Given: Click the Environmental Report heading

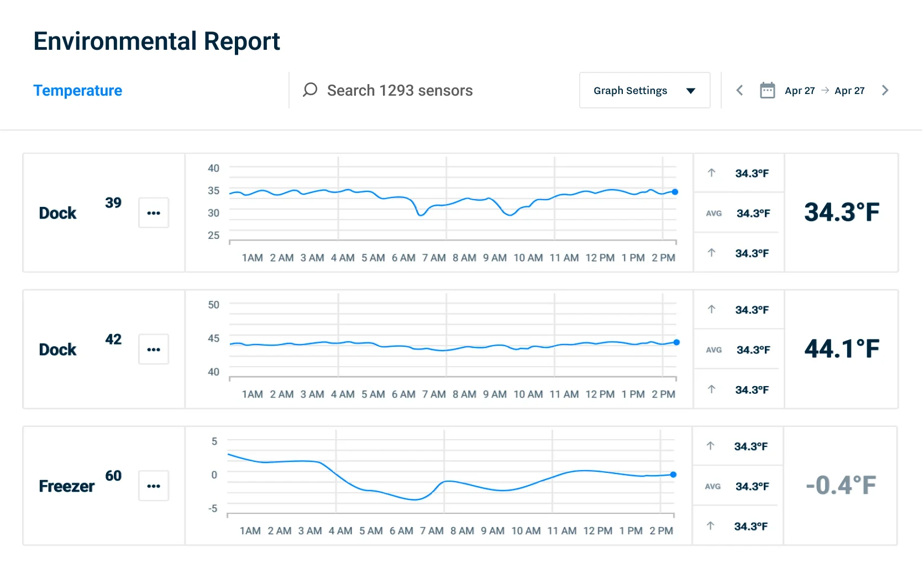Looking at the screenshot, I should (156, 41).
